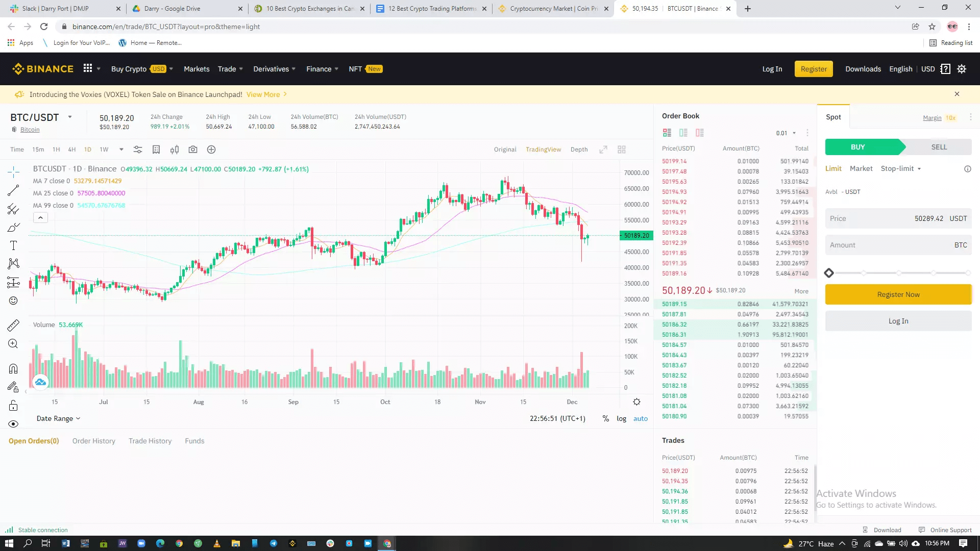Select the trend line drawing tool

point(13,190)
